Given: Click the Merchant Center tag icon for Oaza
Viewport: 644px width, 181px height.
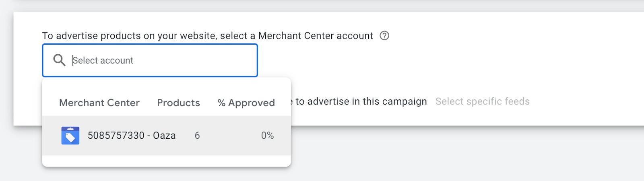Looking at the screenshot, I should [x=70, y=136].
